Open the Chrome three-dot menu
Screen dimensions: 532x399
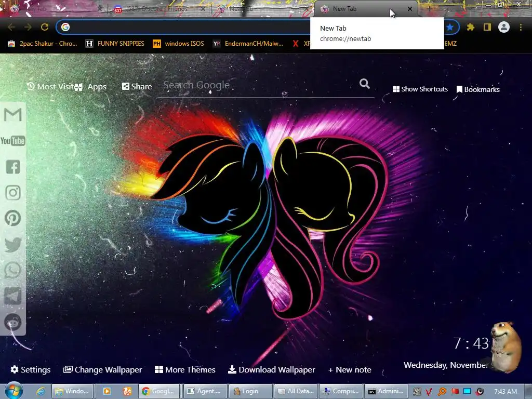point(521,27)
